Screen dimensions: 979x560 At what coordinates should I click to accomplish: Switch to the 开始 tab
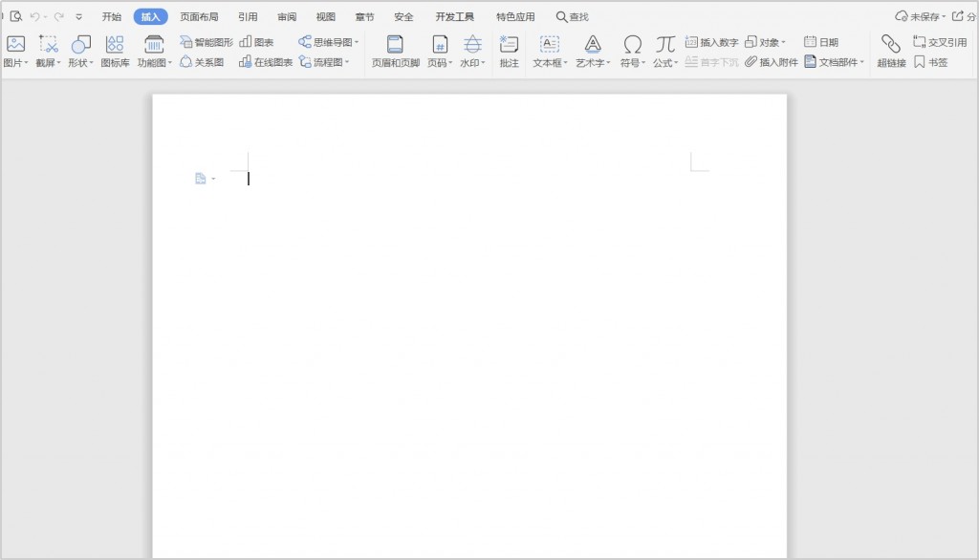pos(112,17)
